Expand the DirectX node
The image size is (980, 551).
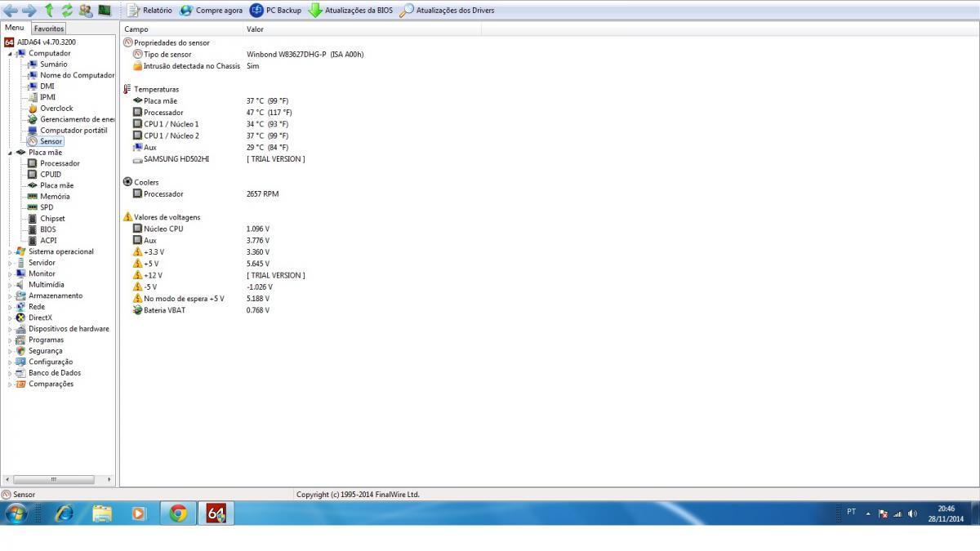11,318
